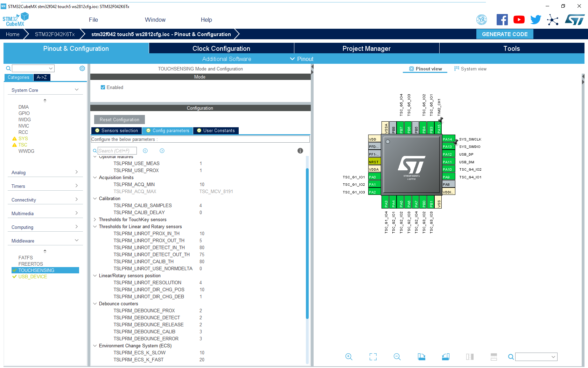The image size is (588, 368).
Task: Select the NRST pin on the chip
Action: tap(374, 162)
